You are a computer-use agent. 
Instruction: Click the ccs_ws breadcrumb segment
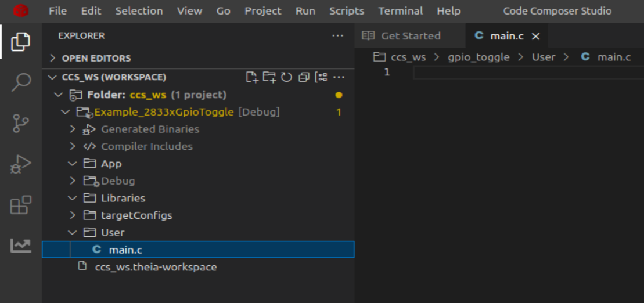408,57
